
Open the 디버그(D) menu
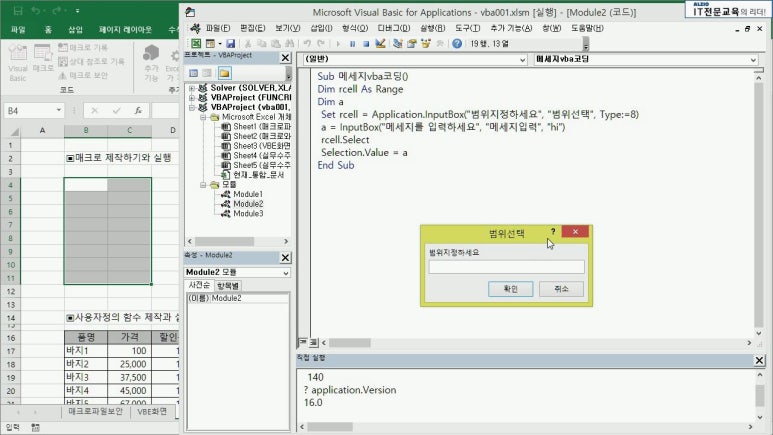pyautogui.click(x=394, y=28)
